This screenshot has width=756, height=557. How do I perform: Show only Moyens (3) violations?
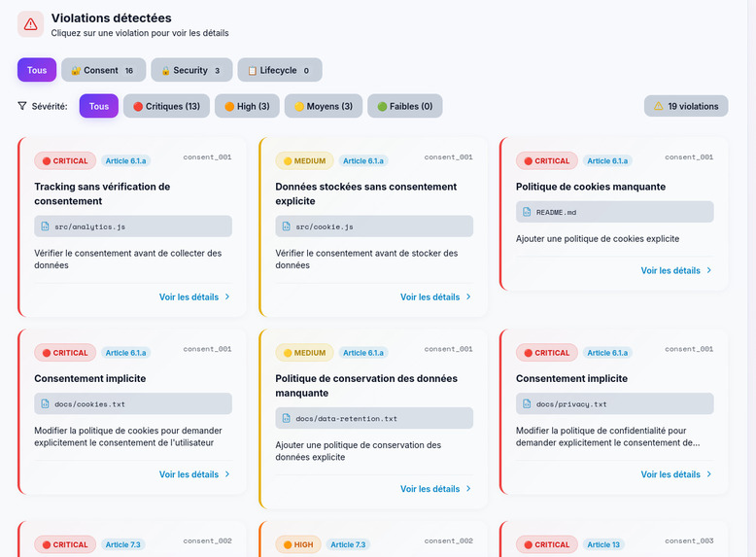323,106
